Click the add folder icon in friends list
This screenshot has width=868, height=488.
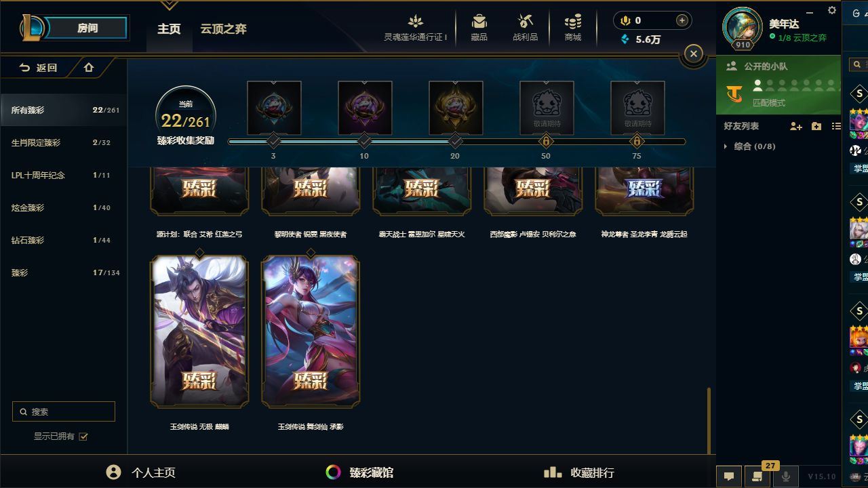pos(816,126)
